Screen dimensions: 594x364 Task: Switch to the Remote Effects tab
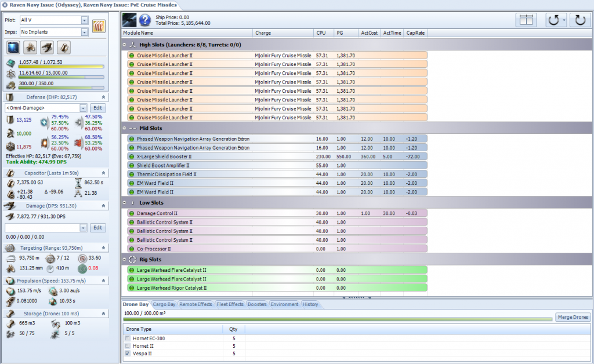coord(195,305)
